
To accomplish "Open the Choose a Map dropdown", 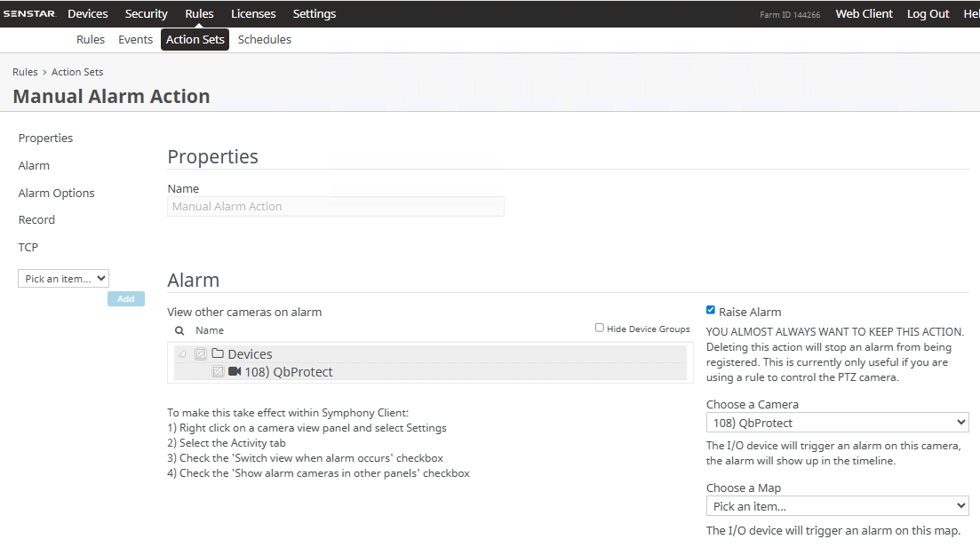I will tap(837, 506).
